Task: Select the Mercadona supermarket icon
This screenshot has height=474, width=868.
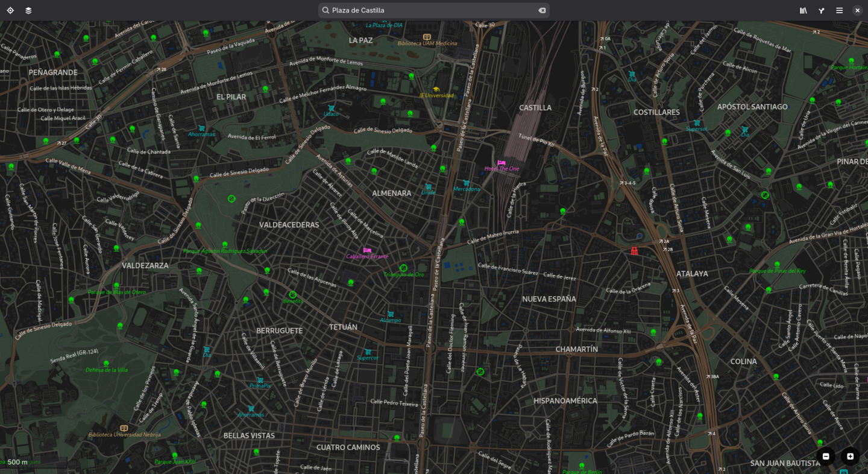Action: [466, 183]
